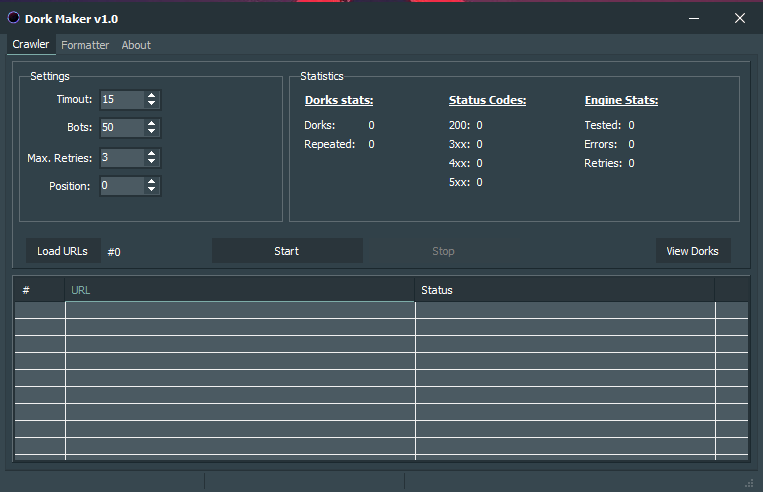Click the Stop button
Image resolution: width=763 pixels, height=492 pixels.
click(443, 251)
